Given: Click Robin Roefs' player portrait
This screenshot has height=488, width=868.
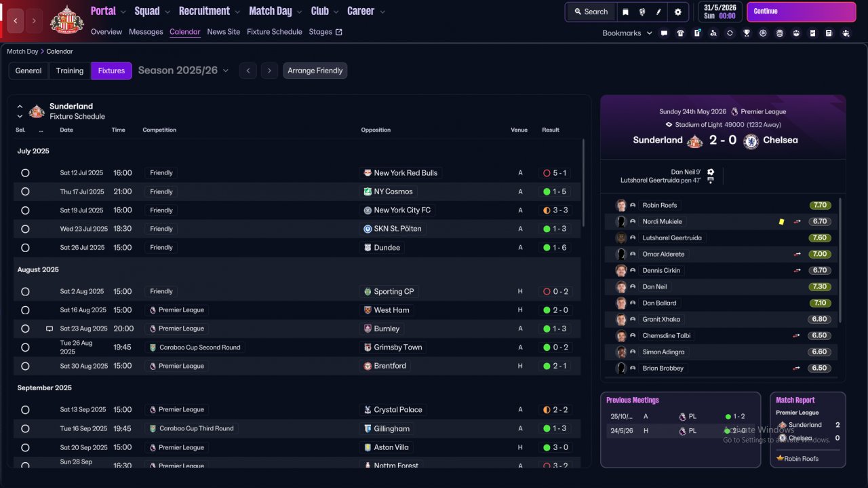Looking at the screenshot, I should (620, 205).
